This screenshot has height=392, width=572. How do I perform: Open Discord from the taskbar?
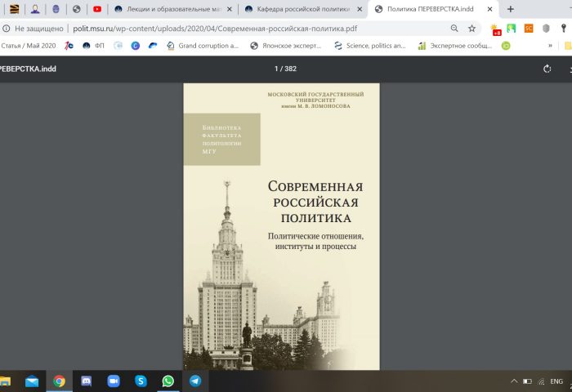[86, 381]
